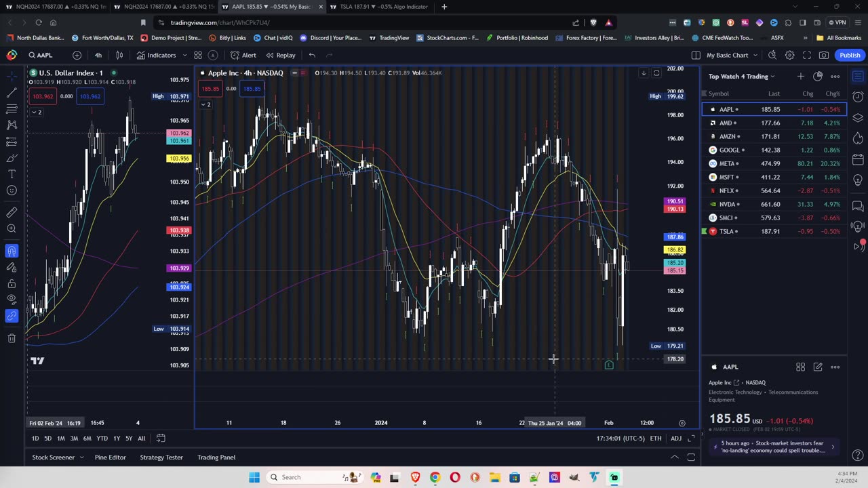This screenshot has width=868, height=488.
Task: Open Chrome from the taskbar
Action: pos(435,477)
